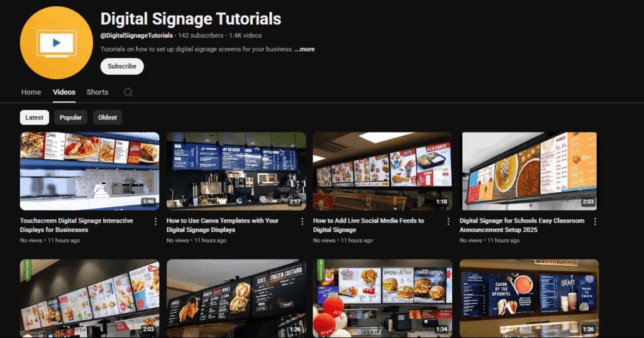Click views text under the Touchscreen video
The width and height of the screenshot is (644, 338).
[31, 241]
